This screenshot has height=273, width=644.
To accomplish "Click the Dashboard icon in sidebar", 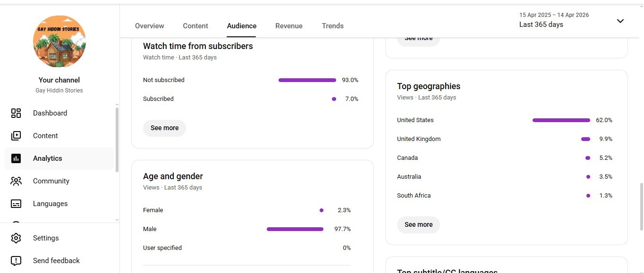I will tap(16, 113).
